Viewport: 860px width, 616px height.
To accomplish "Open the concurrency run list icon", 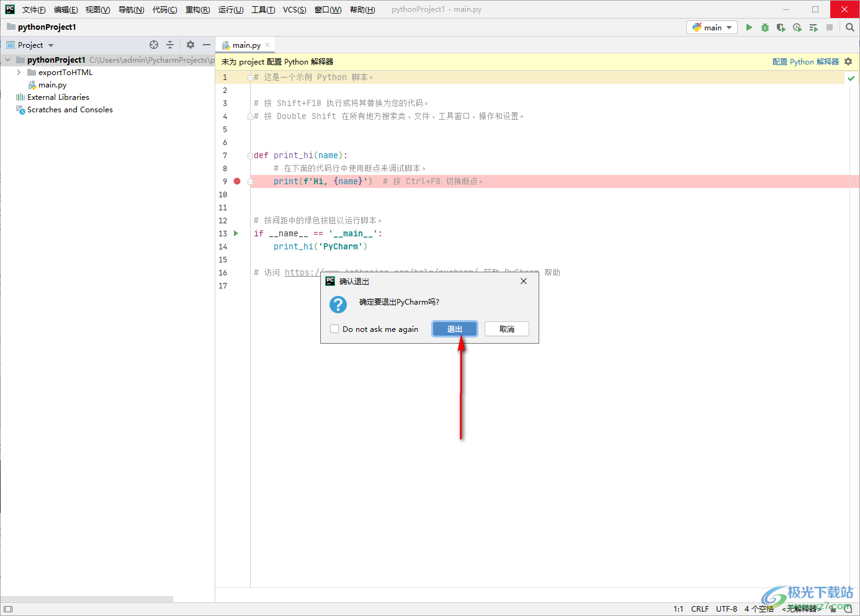I will tap(813, 27).
